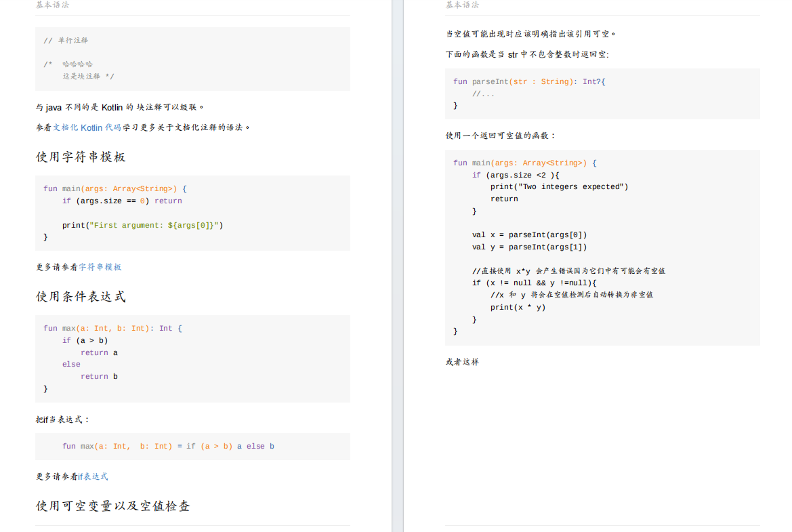This screenshot has height=532, width=792.
Task: Click the text 或者这样
Action: pos(462,362)
